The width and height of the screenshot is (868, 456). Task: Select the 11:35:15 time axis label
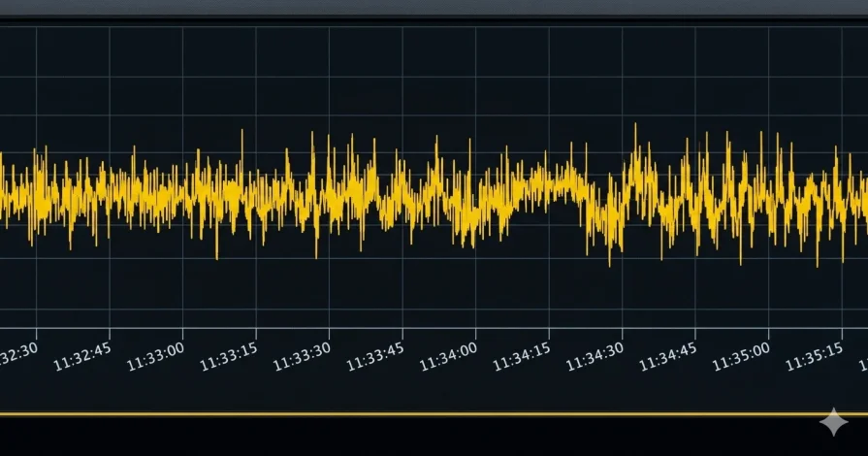pos(815,356)
